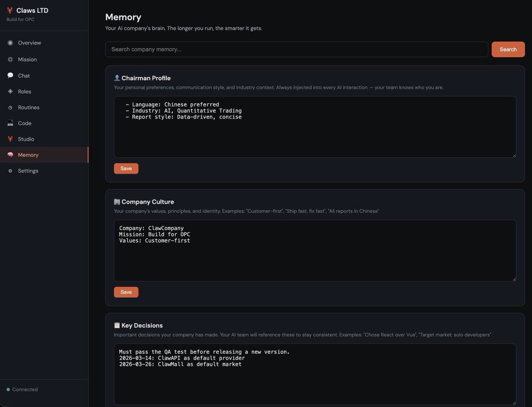Save the Company Culture text
532x407 pixels.
(126, 292)
